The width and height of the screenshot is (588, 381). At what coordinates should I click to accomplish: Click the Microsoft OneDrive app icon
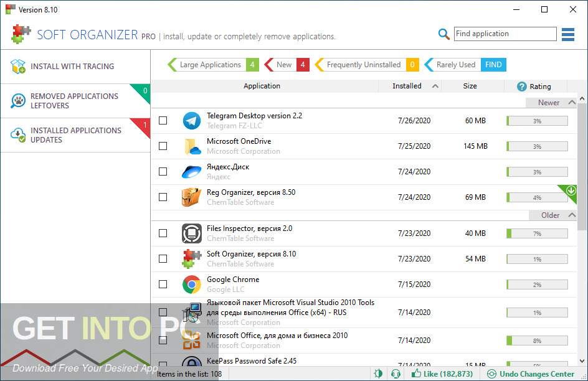point(192,146)
